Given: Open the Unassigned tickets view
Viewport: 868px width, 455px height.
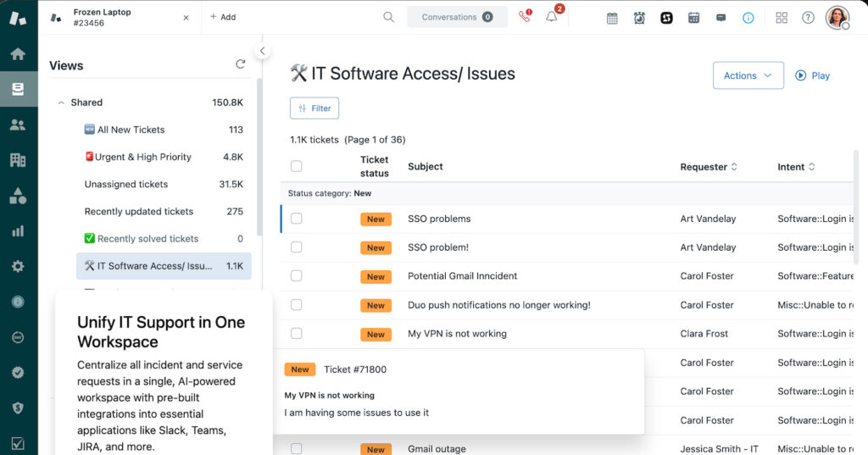Looking at the screenshot, I should 164,184.
